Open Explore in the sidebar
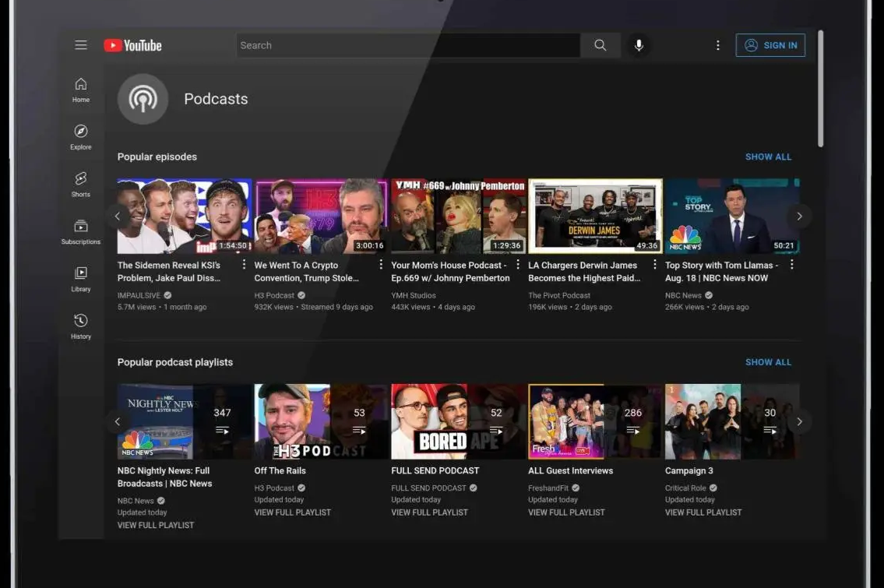The image size is (884, 588). coord(81,138)
